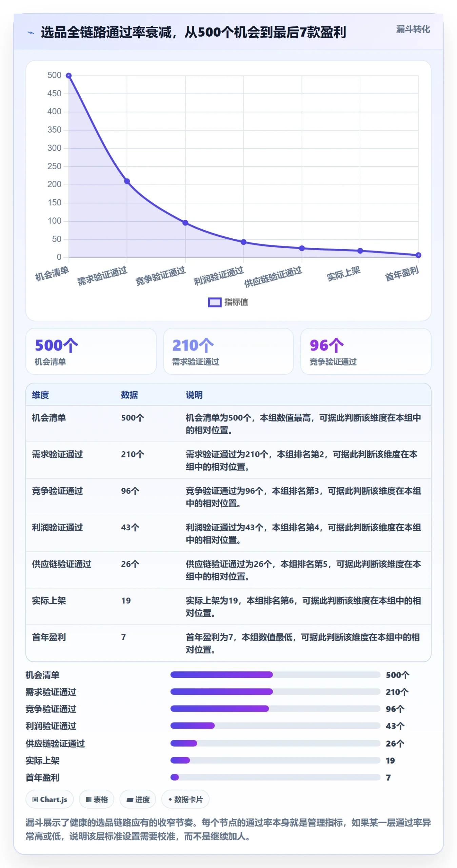457x868 pixels.
Task: Click the 首年盈利 progress bar
Action: (x=275, y=777)
